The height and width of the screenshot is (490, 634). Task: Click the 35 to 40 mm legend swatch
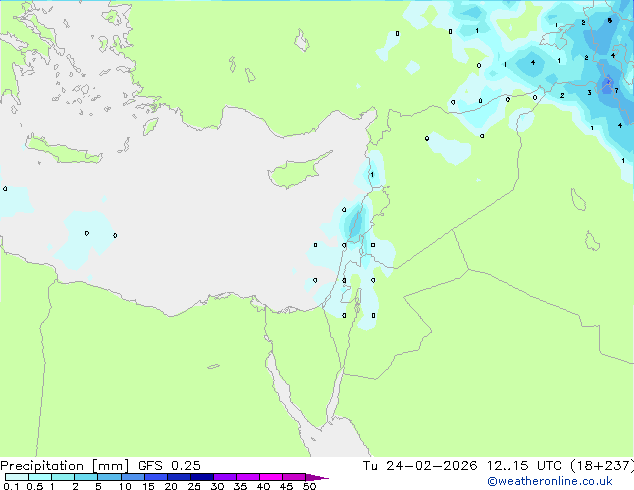point(247,477)
